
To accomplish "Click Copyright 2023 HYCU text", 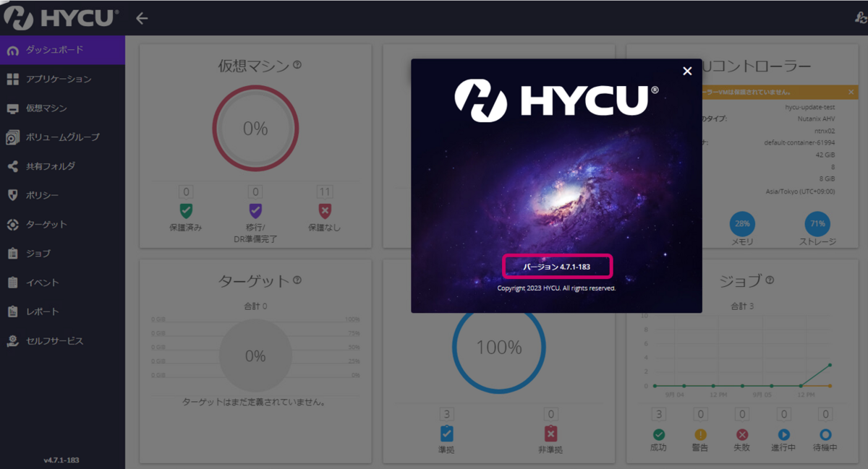I will (x=556, y=288).
